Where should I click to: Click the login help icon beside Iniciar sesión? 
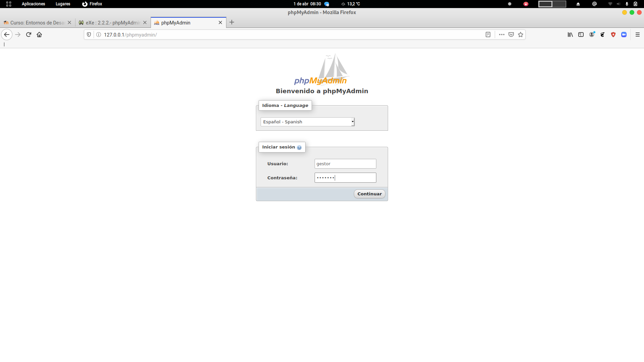tap(299, 147)
